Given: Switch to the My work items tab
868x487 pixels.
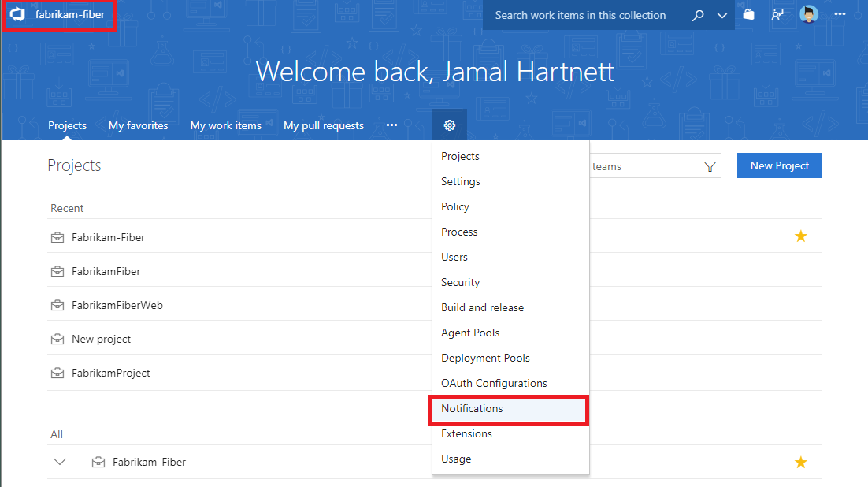Looking at the screenshot, I should click(x=225, y=125).
